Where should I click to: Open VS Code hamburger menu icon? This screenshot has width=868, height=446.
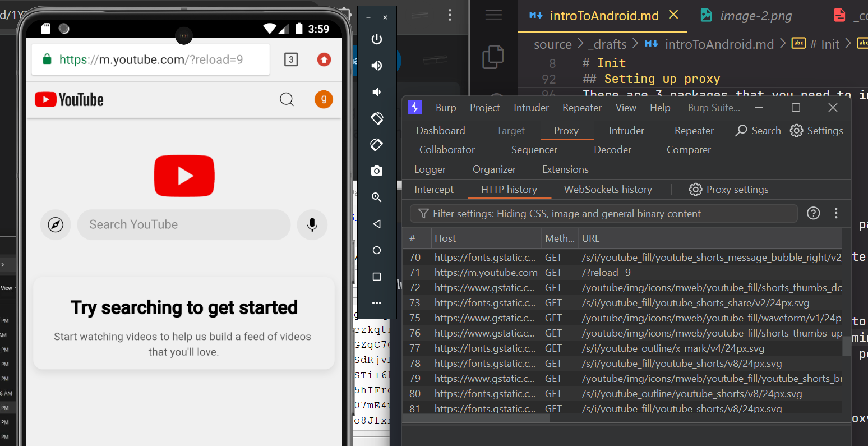point(493,15)
